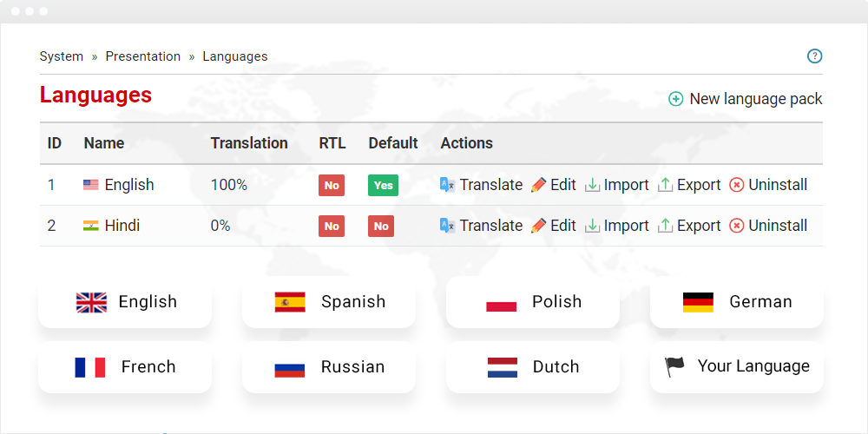Screen dimensions: 868x434
Task: Select the Spanish language card
Action: tap(329, 302)
